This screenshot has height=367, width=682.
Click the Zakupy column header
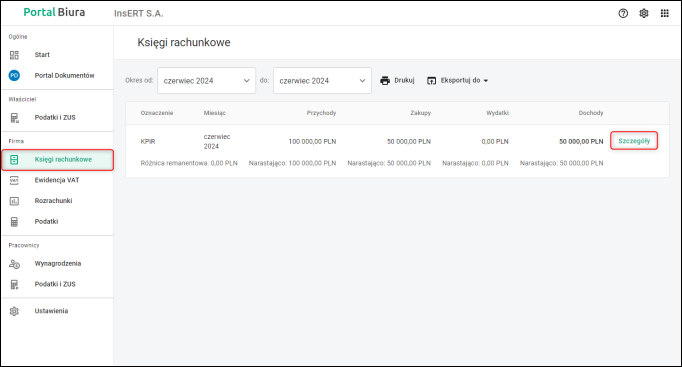click(420, 113)
